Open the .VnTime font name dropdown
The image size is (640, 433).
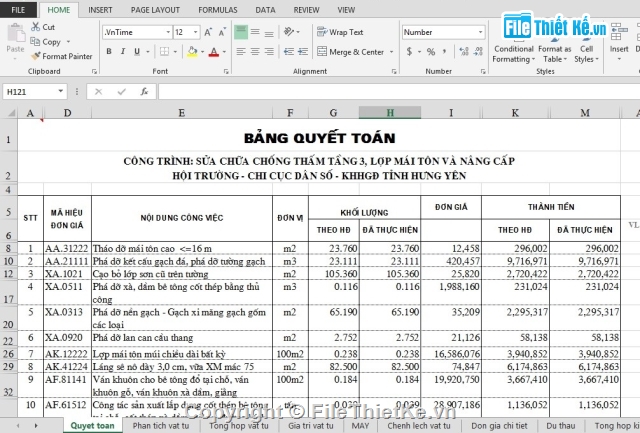(x=168, y=32)
